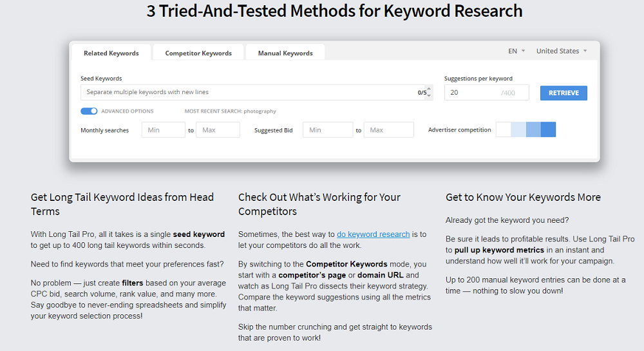
Task: Open the EN language dropdown
Action: 516,51
